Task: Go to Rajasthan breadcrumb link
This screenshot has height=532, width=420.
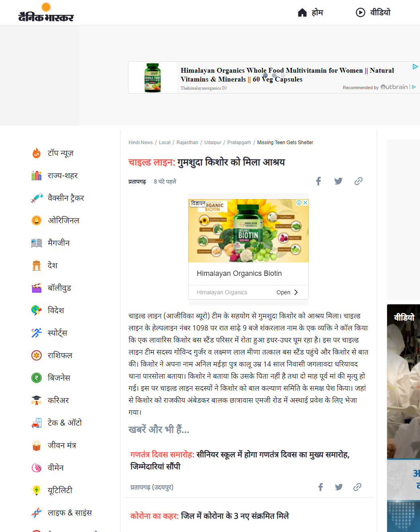Action: click(187, 143)
